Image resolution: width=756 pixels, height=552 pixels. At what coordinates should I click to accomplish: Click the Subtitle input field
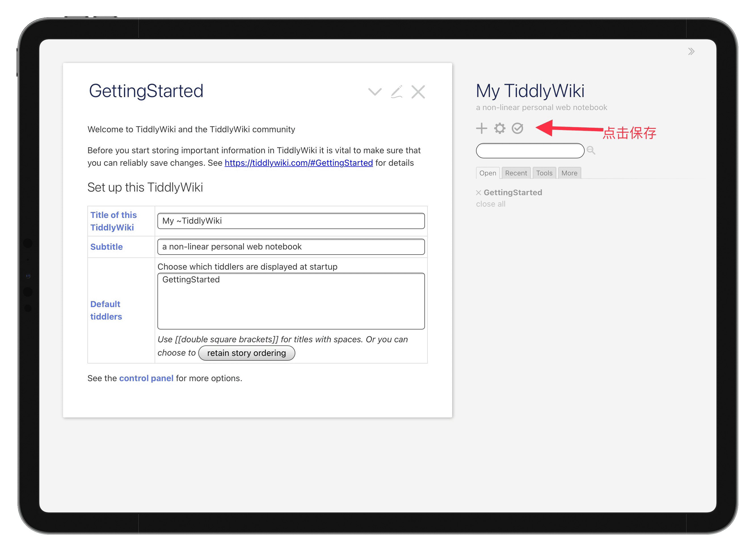(291, 247)
